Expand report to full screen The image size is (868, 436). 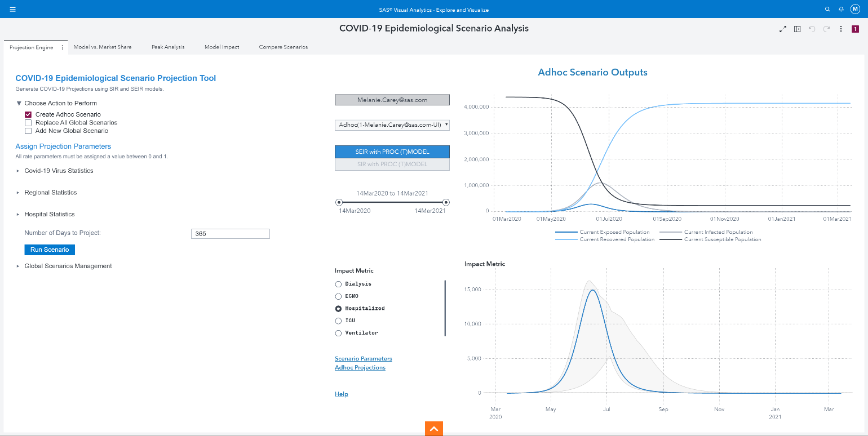tap(782, 29)
